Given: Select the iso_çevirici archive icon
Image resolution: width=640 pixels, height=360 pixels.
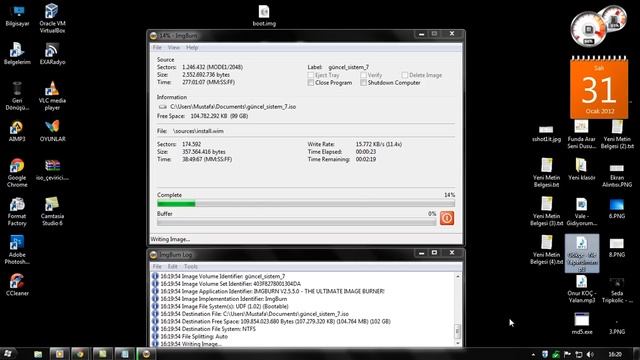Looking at the screenshot, I should (52, 169).
